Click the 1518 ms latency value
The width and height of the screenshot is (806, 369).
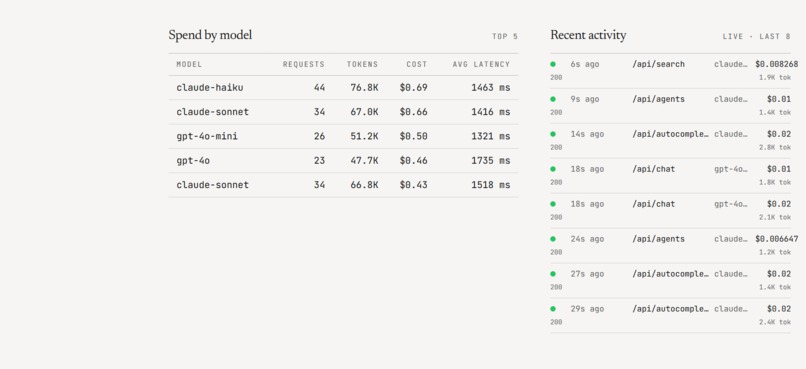(x=491, y=185)
